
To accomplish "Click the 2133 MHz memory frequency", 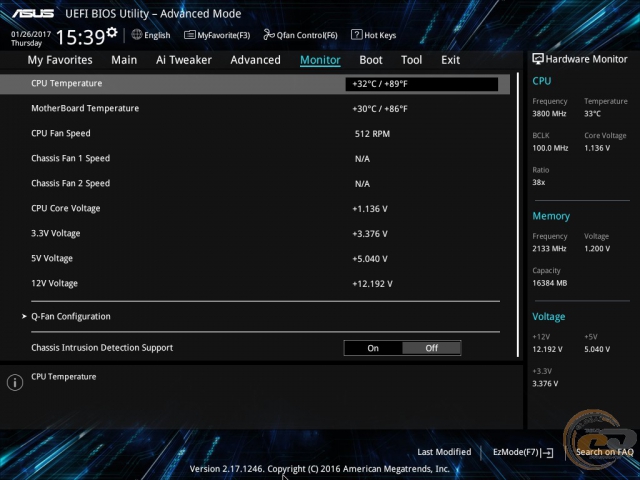I will pyautogui.click(x=549, y=249).
